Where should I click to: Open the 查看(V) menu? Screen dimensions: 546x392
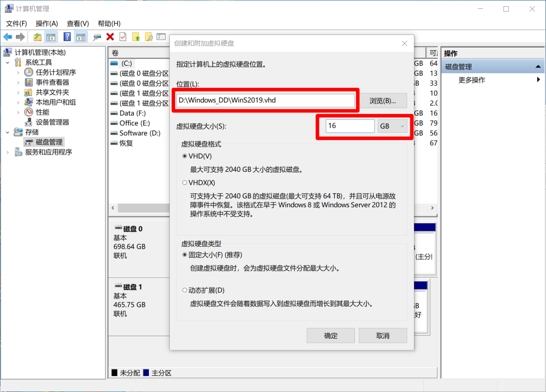click(78, 23)
